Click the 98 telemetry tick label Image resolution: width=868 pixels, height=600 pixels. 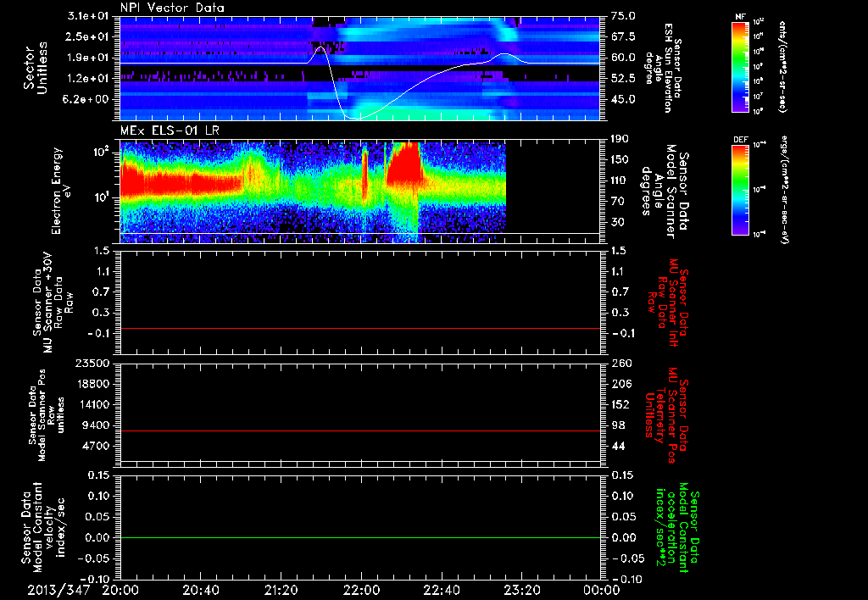[617, 425]
